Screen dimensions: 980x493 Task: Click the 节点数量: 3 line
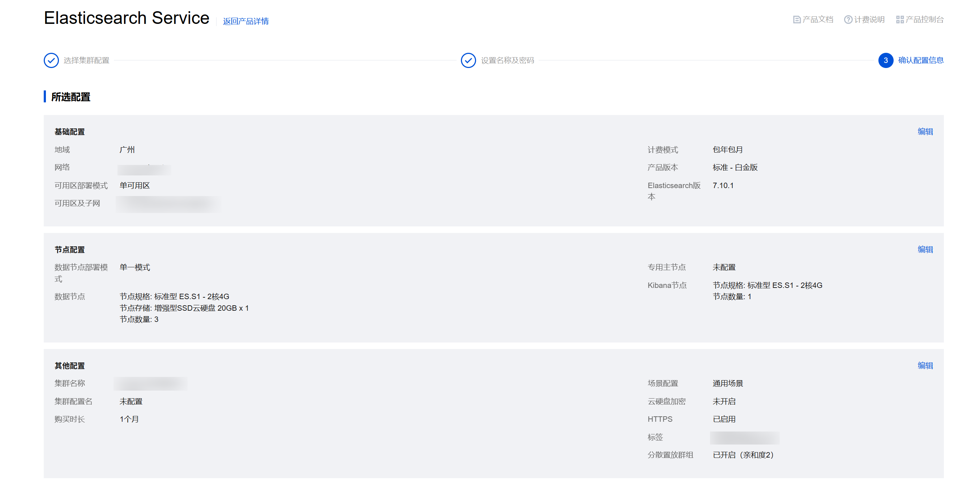pyautogui.click(x=139, y=319)
